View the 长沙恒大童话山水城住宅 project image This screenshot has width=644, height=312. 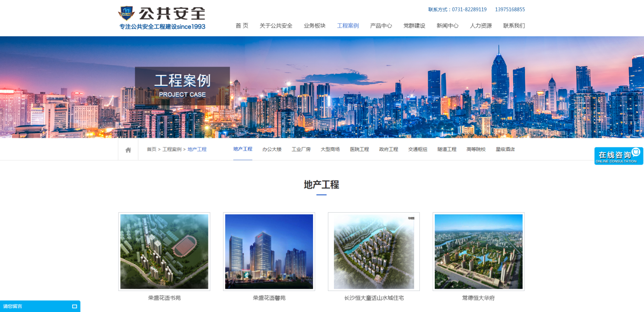click(x=373, y=252)
